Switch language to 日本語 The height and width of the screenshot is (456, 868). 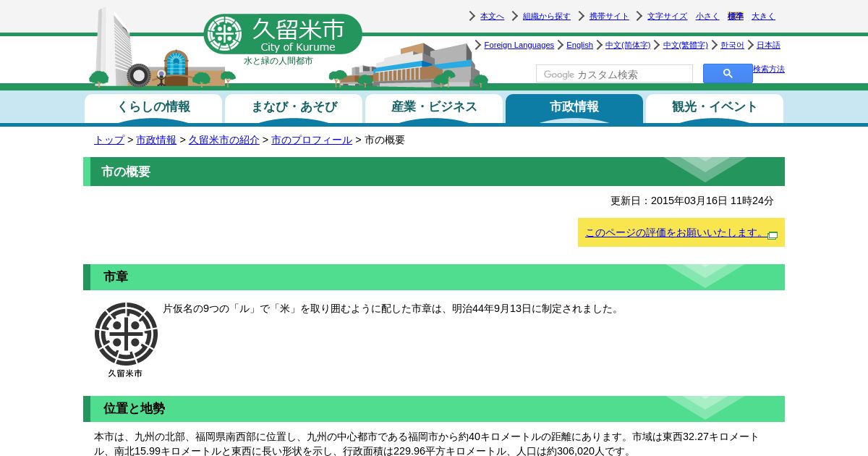768,45
